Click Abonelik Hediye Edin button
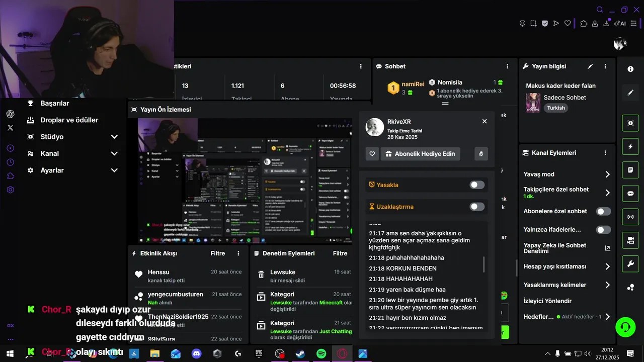644x362 pixels. pos(420,154)
